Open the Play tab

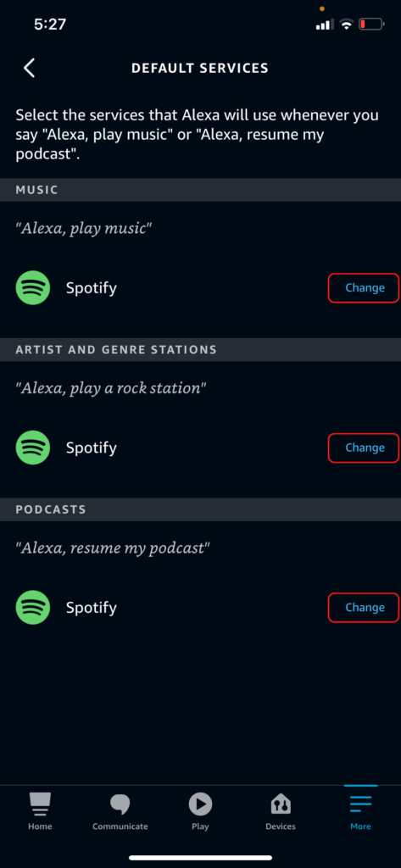[200, 811]
